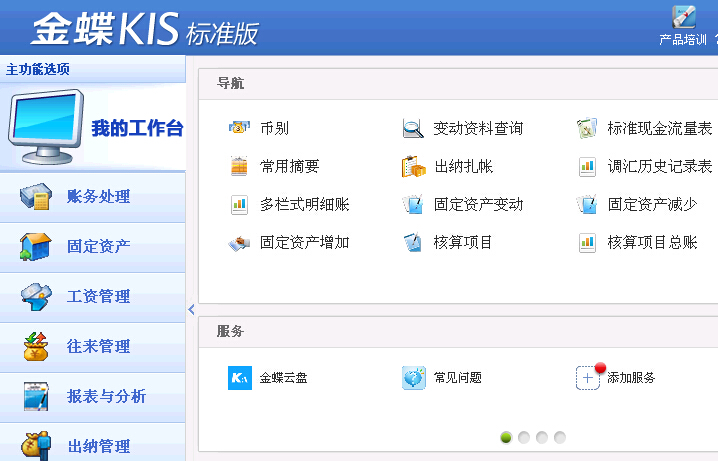Select the third pagination dot
The width and height of the screenshot is (718, 461).
(542, 437)
